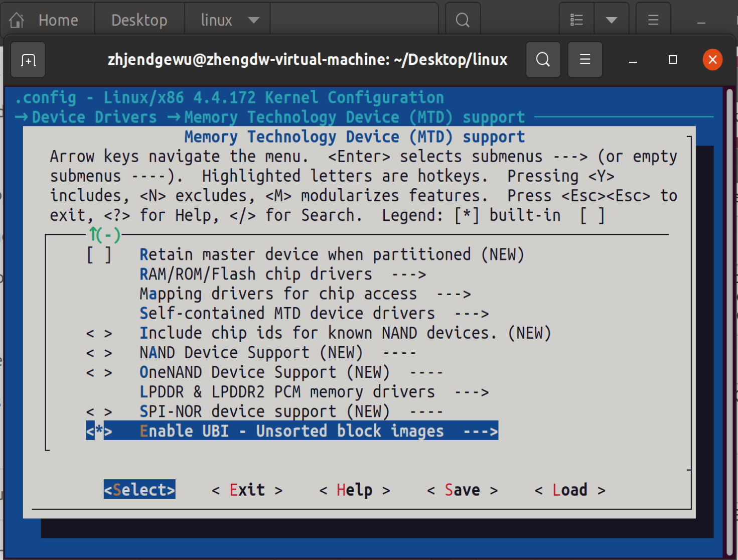The height and width of the screenshot is (560, 738).
Task: Click the terminal vertical scrollbar
Action: click(729, 321)
